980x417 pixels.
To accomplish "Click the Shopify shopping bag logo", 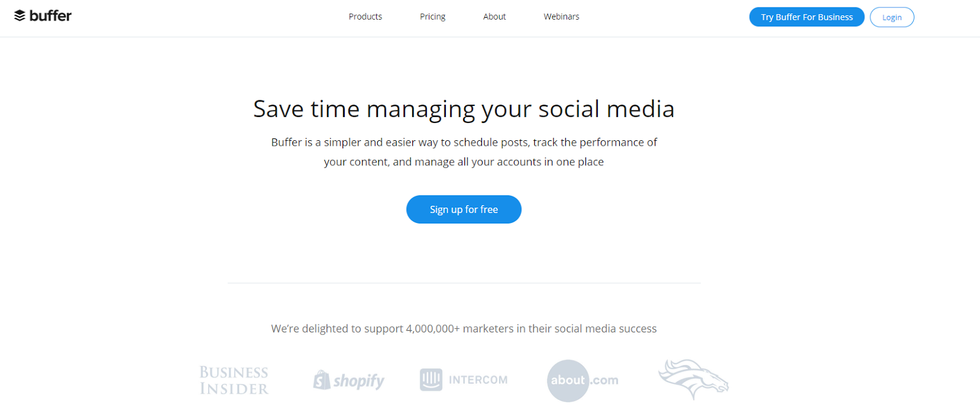I will 322,380.
